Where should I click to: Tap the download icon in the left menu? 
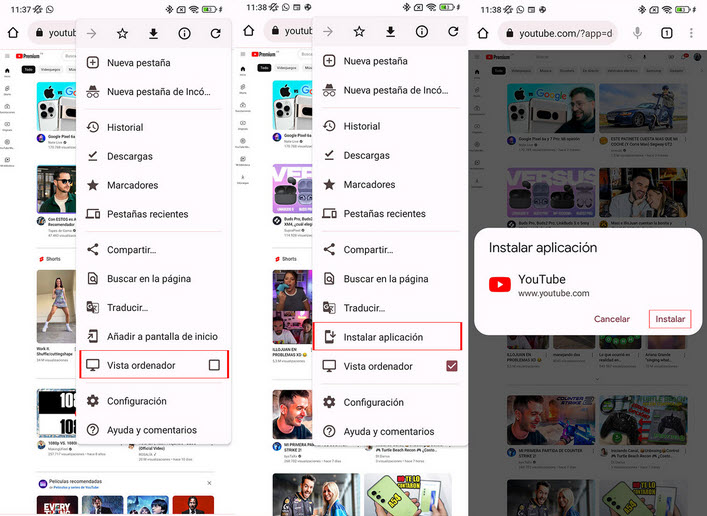pos(153,33)
